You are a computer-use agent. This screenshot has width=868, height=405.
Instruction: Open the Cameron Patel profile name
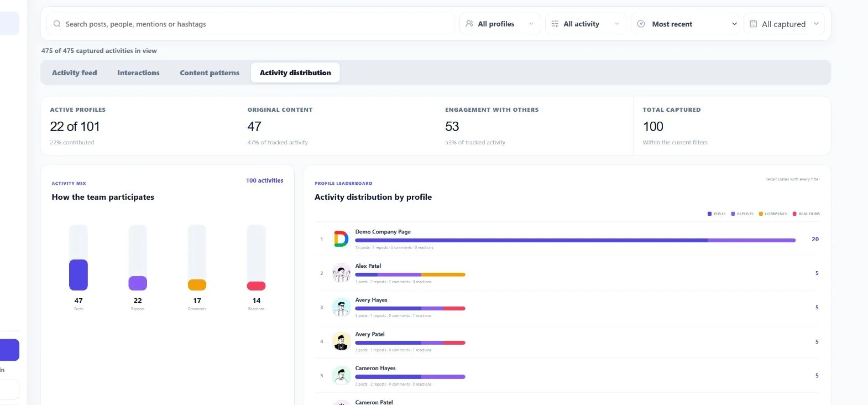tap(374, 402)
